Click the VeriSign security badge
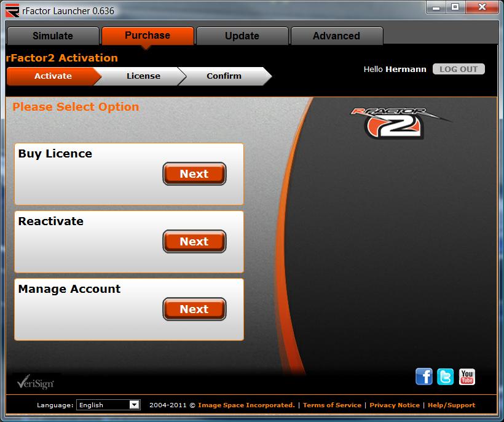This screenshot has height=422, width=504. [36, 382]
